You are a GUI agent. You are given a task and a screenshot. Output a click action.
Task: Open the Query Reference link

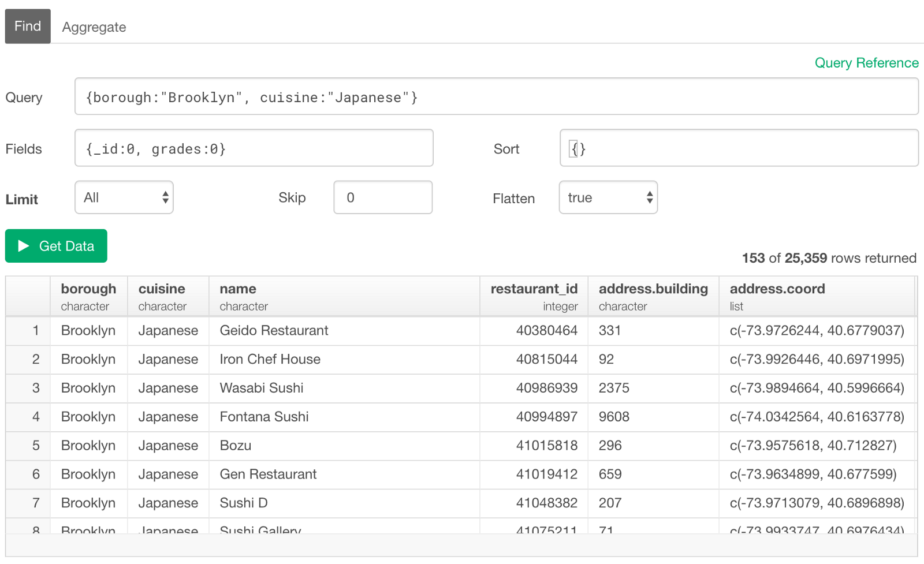866,63
